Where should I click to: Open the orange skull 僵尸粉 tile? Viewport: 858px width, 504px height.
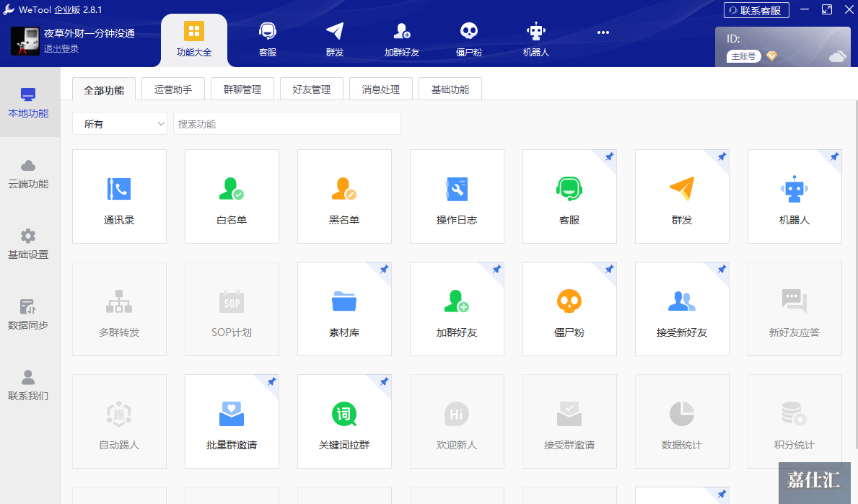point(569,309)
